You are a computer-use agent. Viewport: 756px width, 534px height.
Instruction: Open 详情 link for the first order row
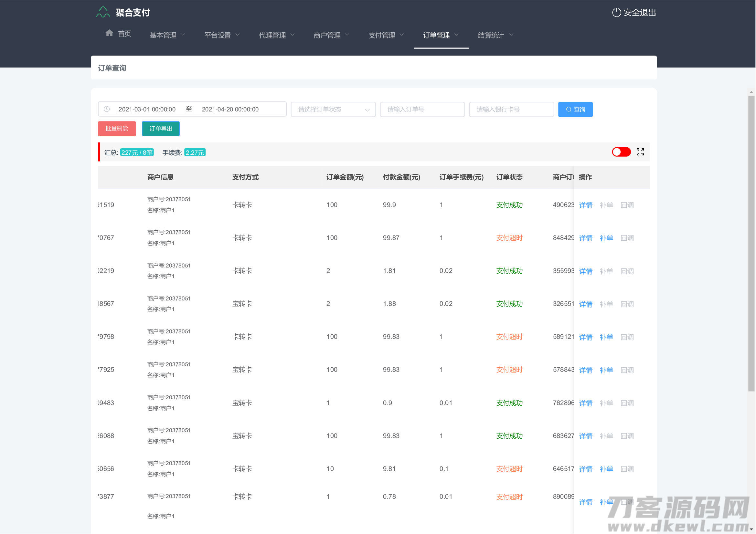click(586, 204)
